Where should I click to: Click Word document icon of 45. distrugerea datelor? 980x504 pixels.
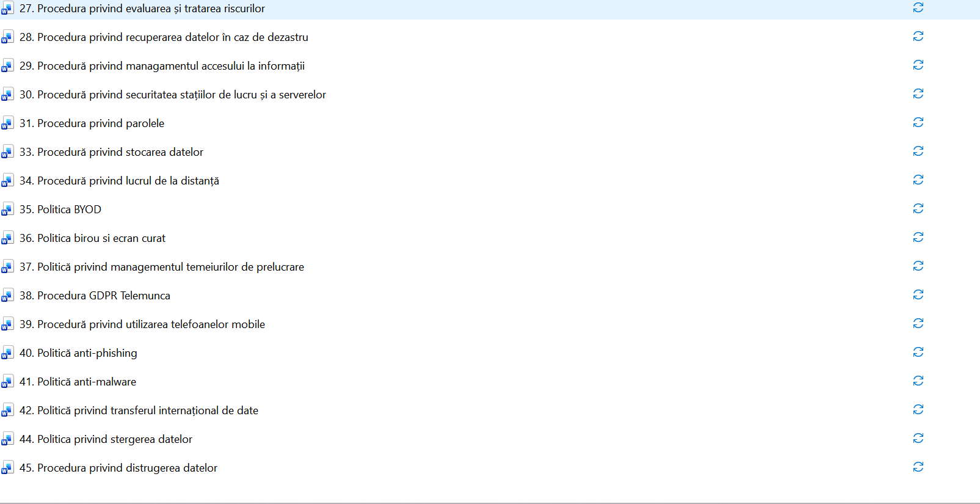(7, 468)
